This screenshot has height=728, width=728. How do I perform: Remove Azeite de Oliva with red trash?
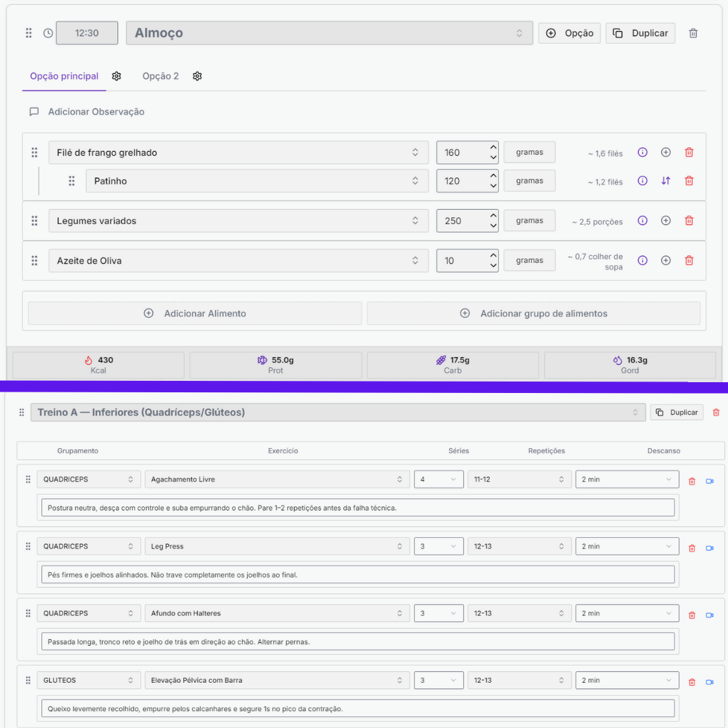[x=689, y=260]
